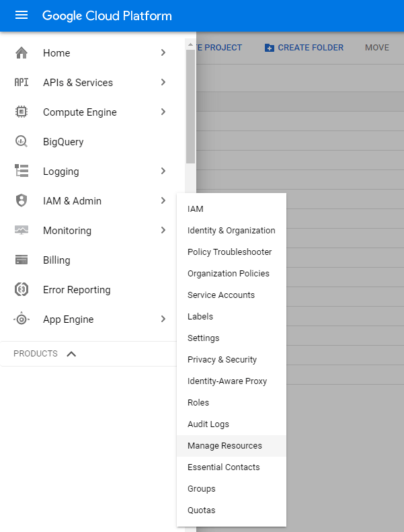Collapse the PRODUCTS section
The width and height of the screenshot is (404, 532).
coord(71,354)
